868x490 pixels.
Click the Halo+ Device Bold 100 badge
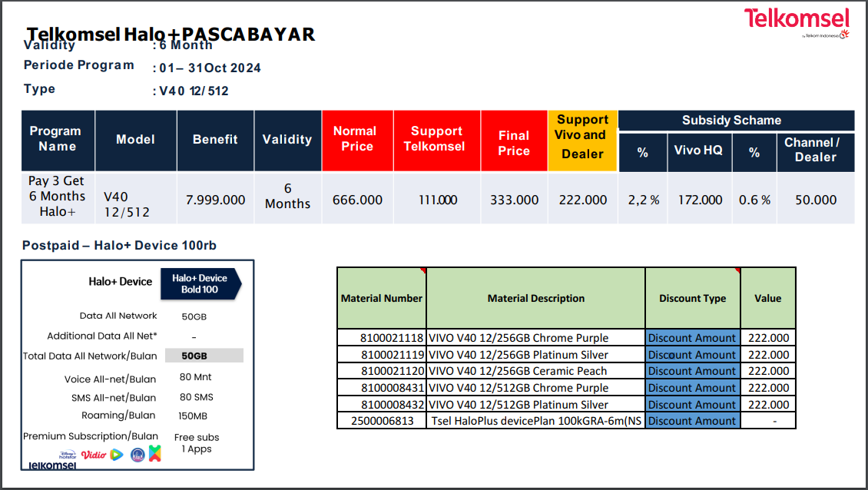point(200,283)
